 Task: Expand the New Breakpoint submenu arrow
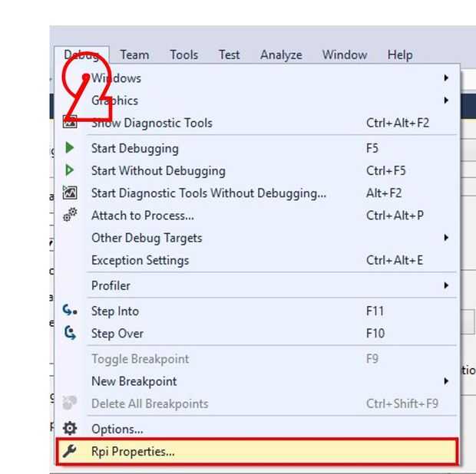pyautogui.click(x=445, y=381)
